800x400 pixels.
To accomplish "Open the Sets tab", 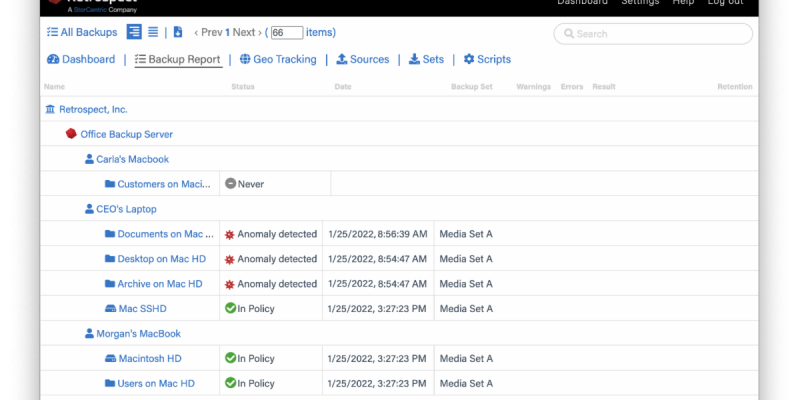I will pos(427,59).
